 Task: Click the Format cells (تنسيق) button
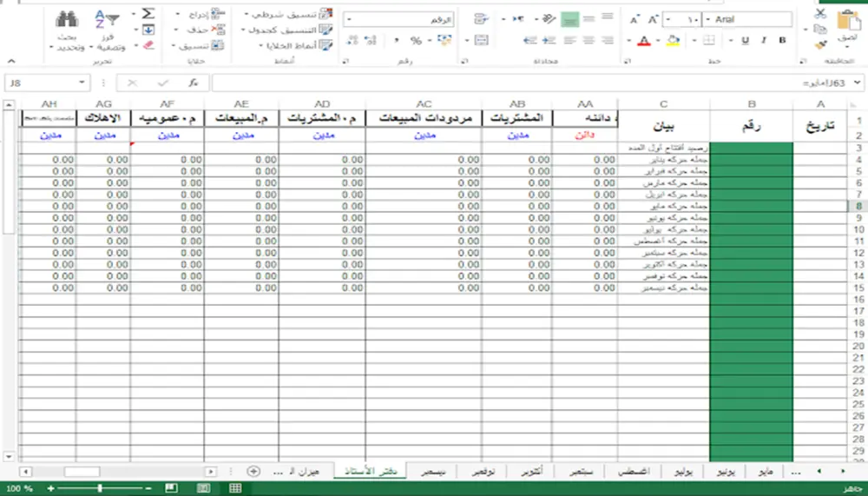(200, 45)
